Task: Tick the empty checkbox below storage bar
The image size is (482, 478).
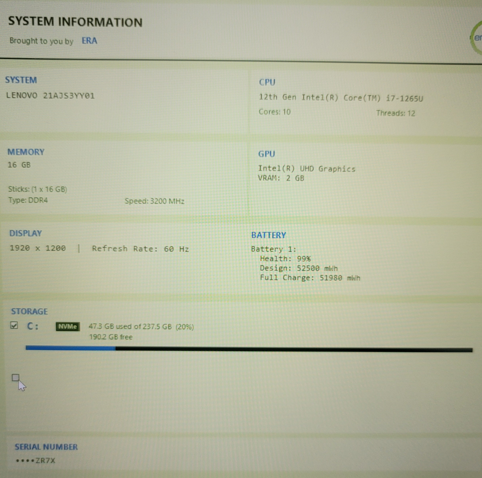Action: 15,377
